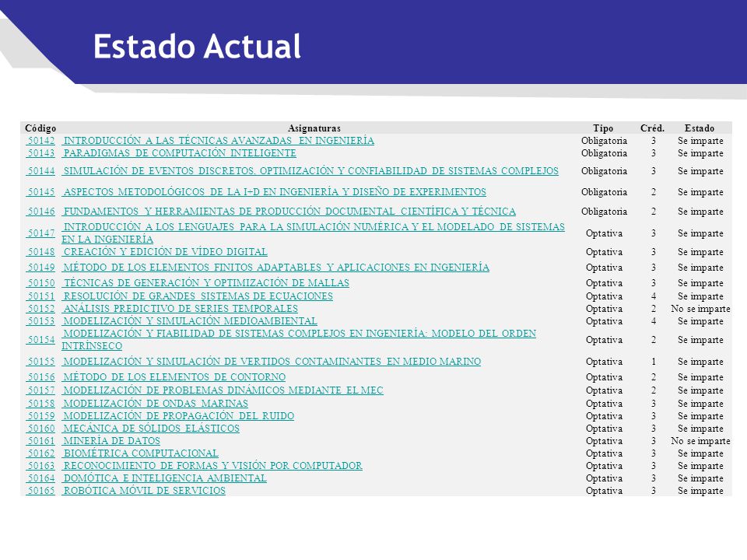The height and width of the screenshot is (560, 747).
Task: Open MODELIZACIÓN Y FIABILIDAD DE SISTEMAS COMPLEJOS link
Action: pyautogui.click(x=299, y=340)
